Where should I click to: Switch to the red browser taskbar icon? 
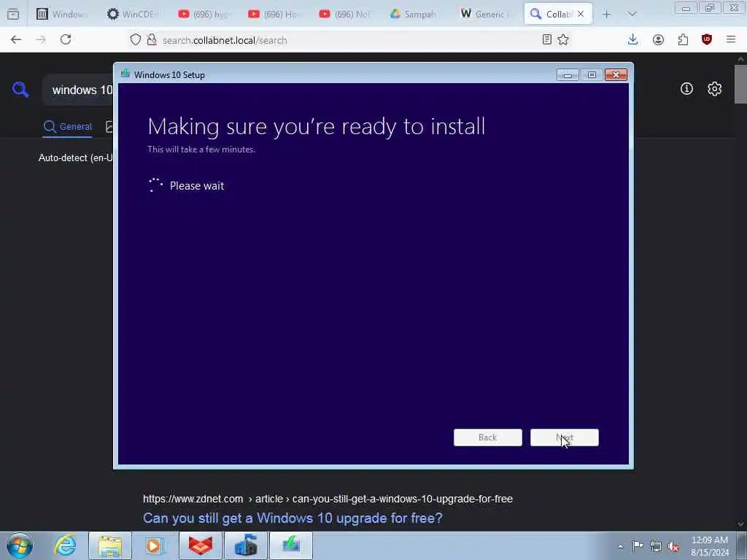(200, 545)
